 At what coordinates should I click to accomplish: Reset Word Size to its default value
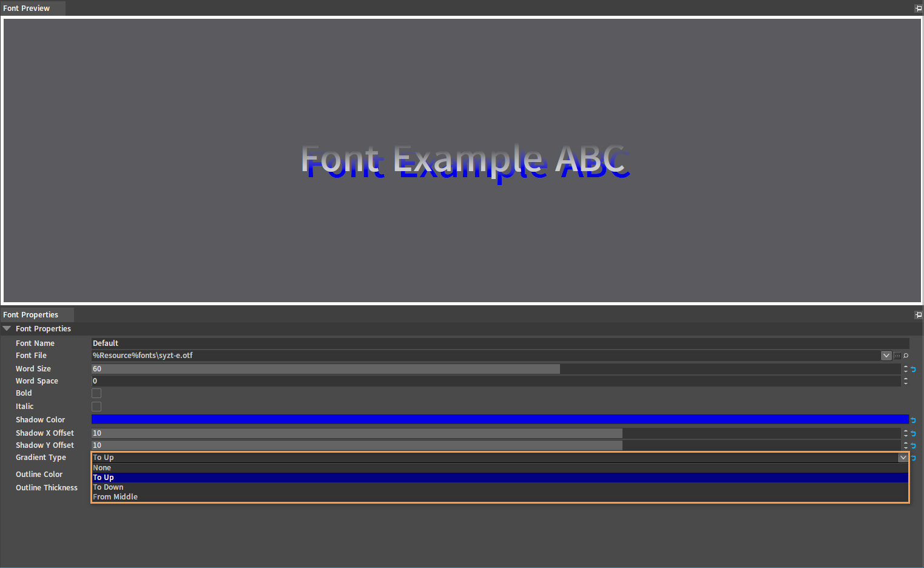[913, 369]
